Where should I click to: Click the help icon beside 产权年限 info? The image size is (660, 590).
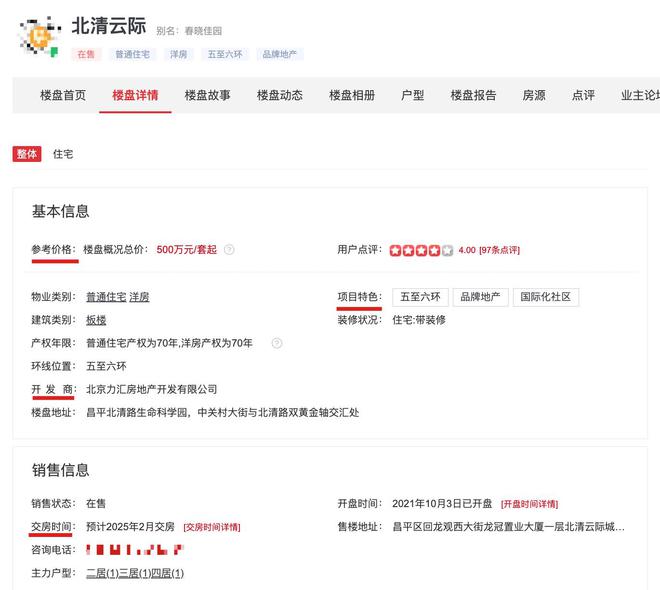click(x=277, y=343)
